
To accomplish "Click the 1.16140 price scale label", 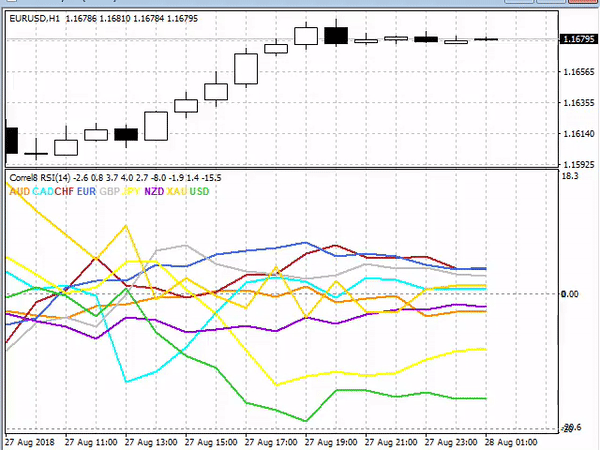I will point(577,134).
